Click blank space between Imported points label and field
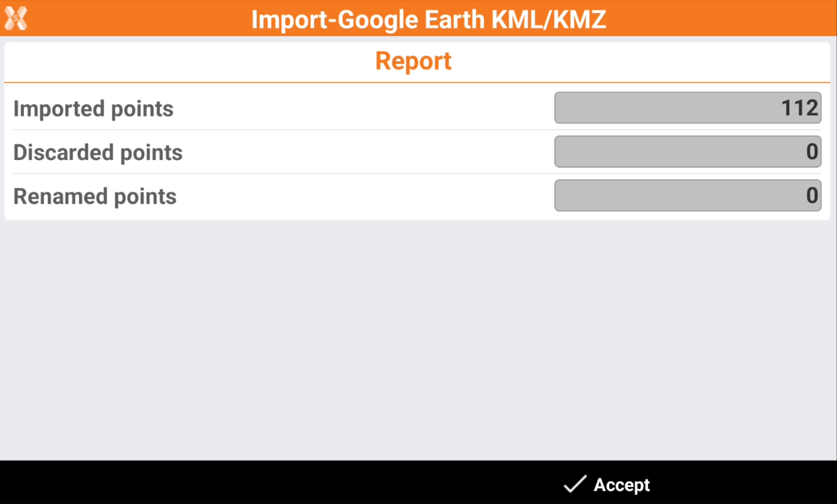837x504 pixels. [357, 109]
